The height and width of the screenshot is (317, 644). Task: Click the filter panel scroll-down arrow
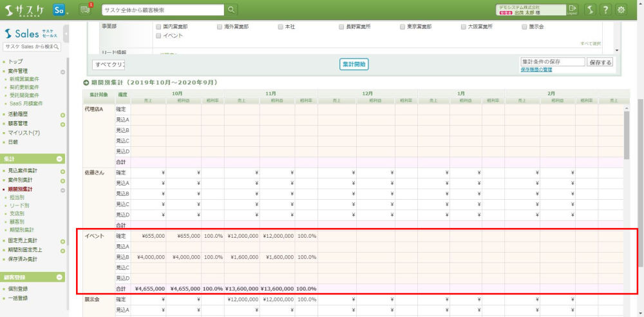(616, 50)
